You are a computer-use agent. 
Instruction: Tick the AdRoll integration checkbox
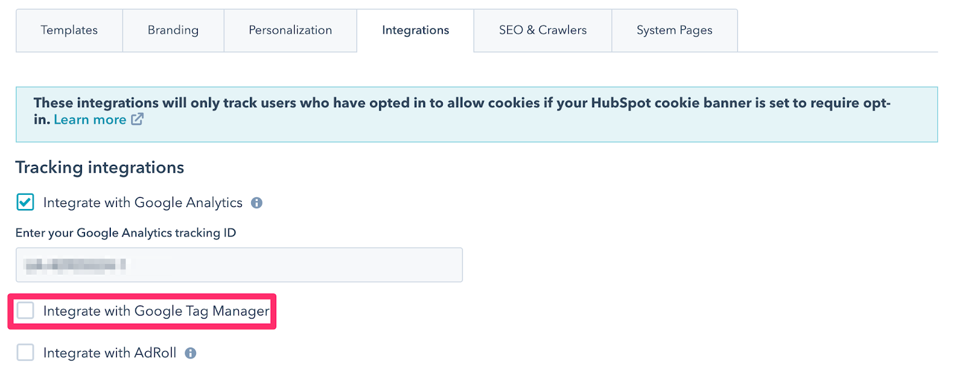25,352
